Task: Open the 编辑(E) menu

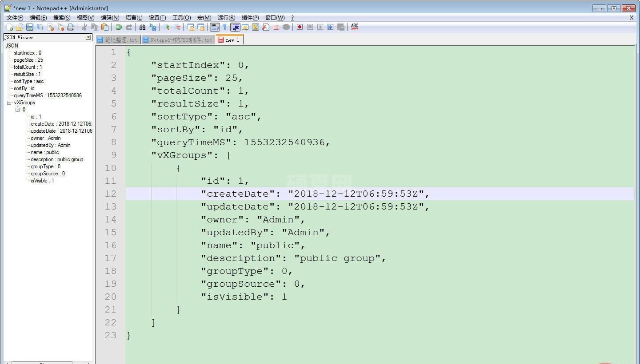Action: (38, 18)
